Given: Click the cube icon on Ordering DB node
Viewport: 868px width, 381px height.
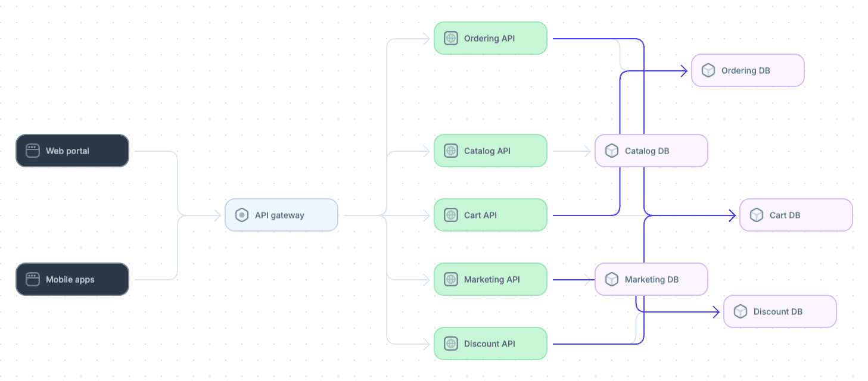Looking at the screenshot, I should click(708, 71).
